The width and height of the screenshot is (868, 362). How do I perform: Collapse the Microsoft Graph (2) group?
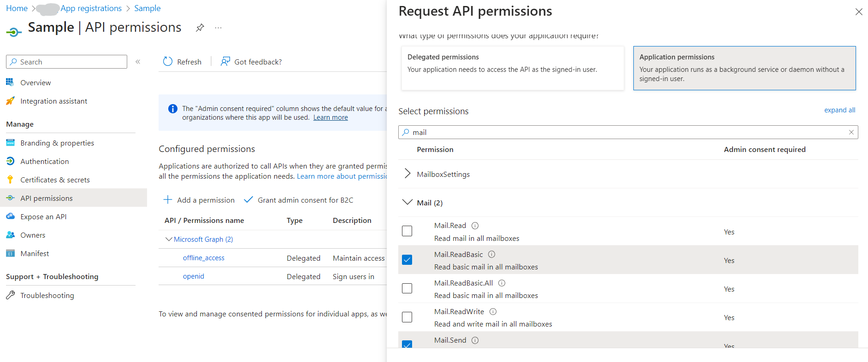[168, 239]
